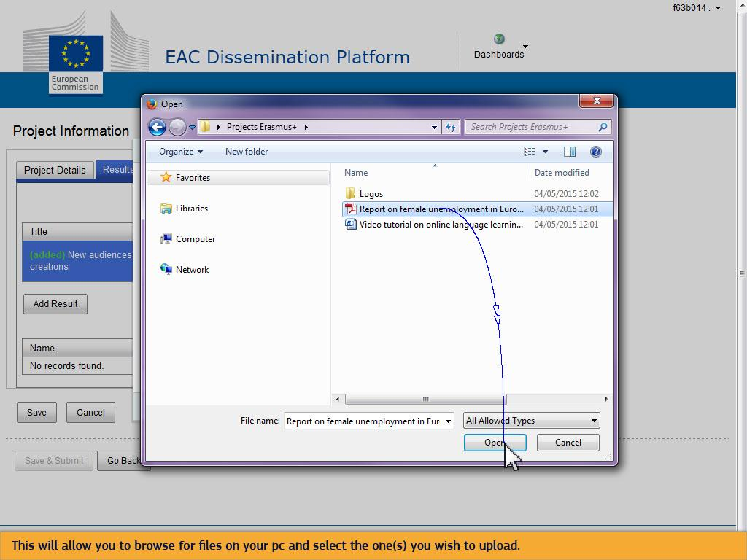Change your view icon in dialog toolbar
This screenshot has width=747, height=560.
[530, 152]
